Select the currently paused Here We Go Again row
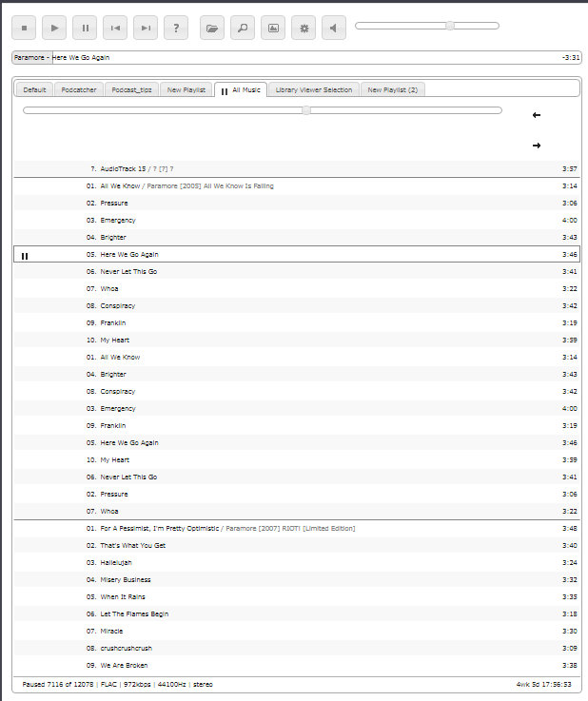Screen dimensions: 588x701 click(297, 254)
